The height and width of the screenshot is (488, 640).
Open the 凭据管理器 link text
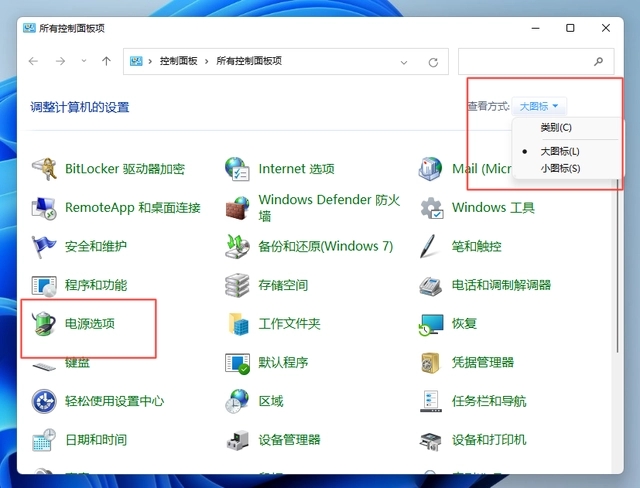[482, 362]
